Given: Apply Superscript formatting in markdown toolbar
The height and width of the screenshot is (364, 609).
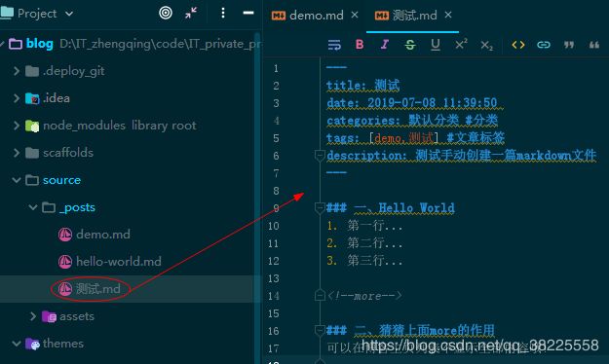Looking at the screenshot, I should pos(461,44).
